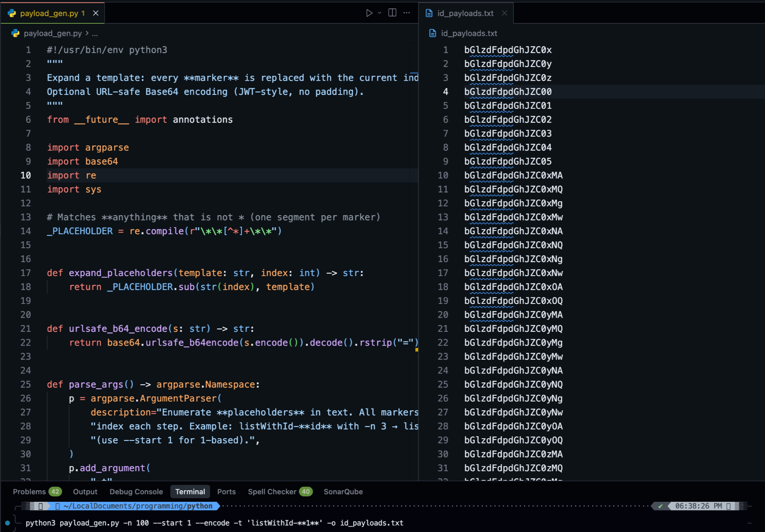Click the yellow warning marker in overview ruler
Image resolution: width=765 pixels, height=532 pixels.
click(x=416, y=349)
